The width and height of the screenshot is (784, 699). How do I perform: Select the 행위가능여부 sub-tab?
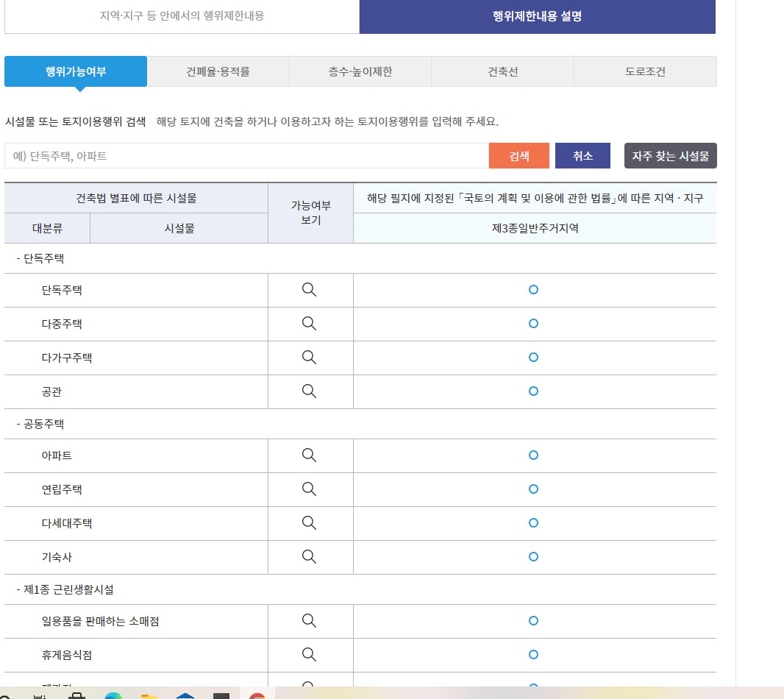pos(76,71)
